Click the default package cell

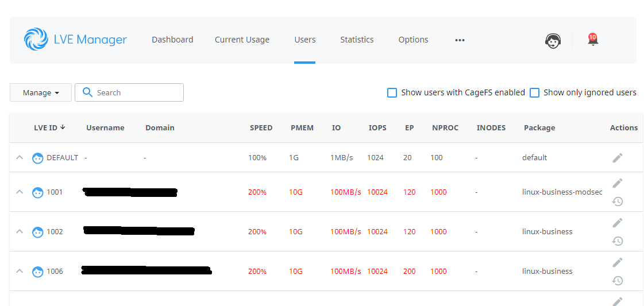pos(534,157)
